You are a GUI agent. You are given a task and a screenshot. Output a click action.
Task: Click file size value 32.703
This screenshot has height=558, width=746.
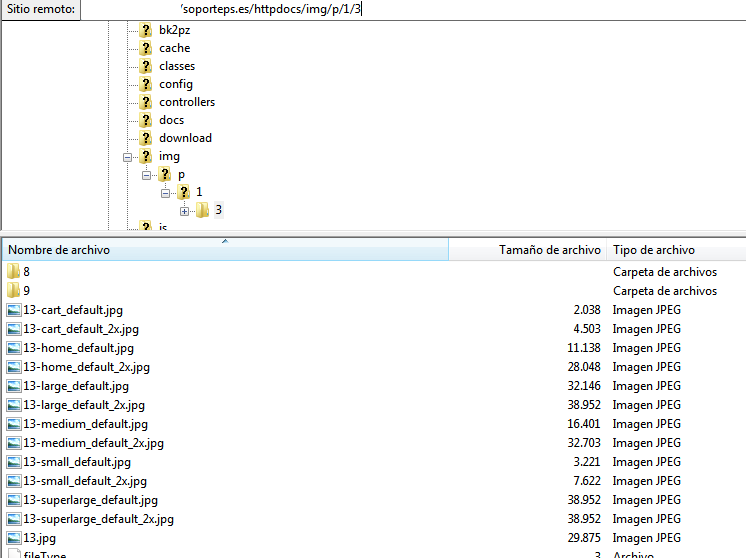pyautogui.click(x=584, y=443)
